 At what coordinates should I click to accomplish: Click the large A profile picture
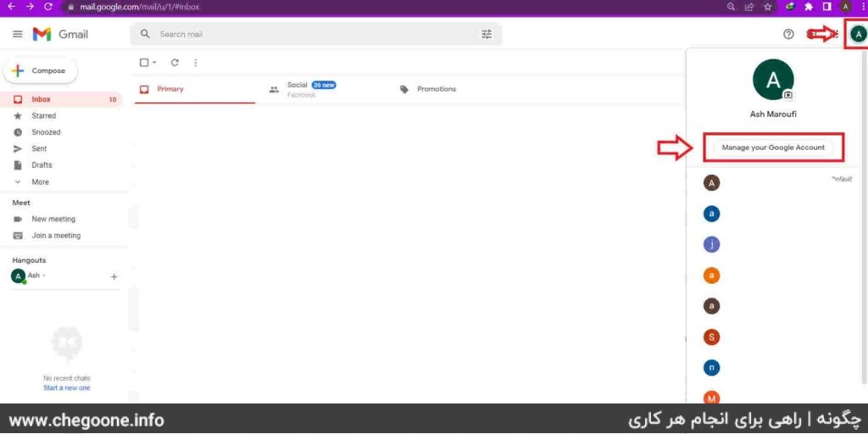(x=773, y=80)
